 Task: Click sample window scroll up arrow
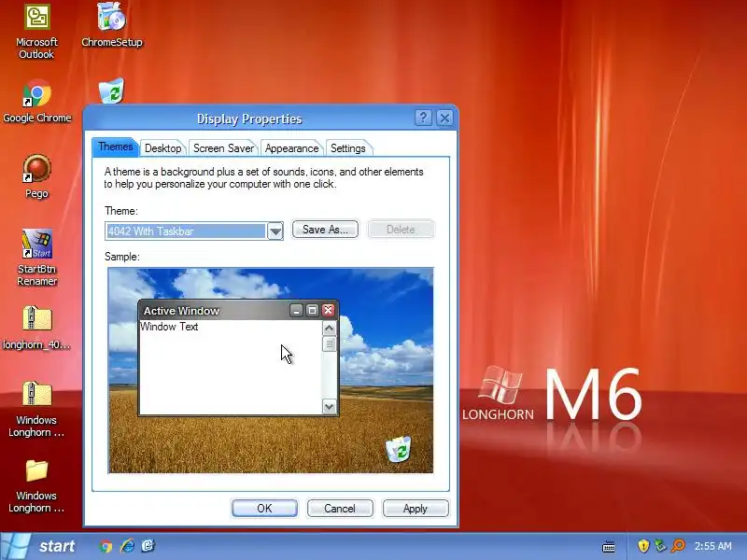click(x=330, y=329)
